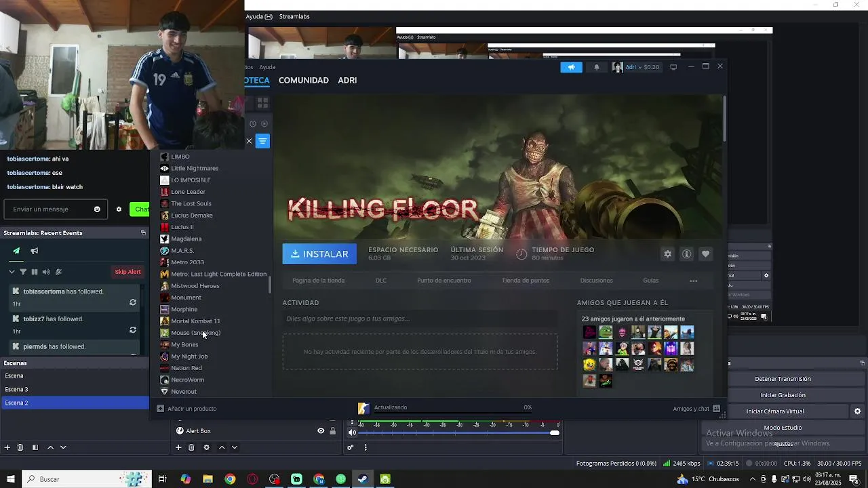Toggle Streamlabs muted-alerts slashed icon
The height and width of the screenshot is (488, 868).
click(58, 272)
